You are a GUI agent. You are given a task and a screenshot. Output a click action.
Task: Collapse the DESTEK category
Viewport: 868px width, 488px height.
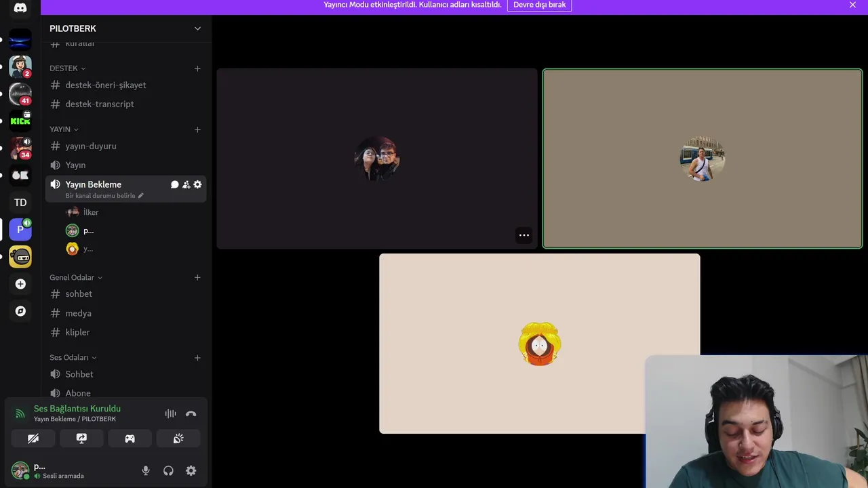click(x=68, y=68)
